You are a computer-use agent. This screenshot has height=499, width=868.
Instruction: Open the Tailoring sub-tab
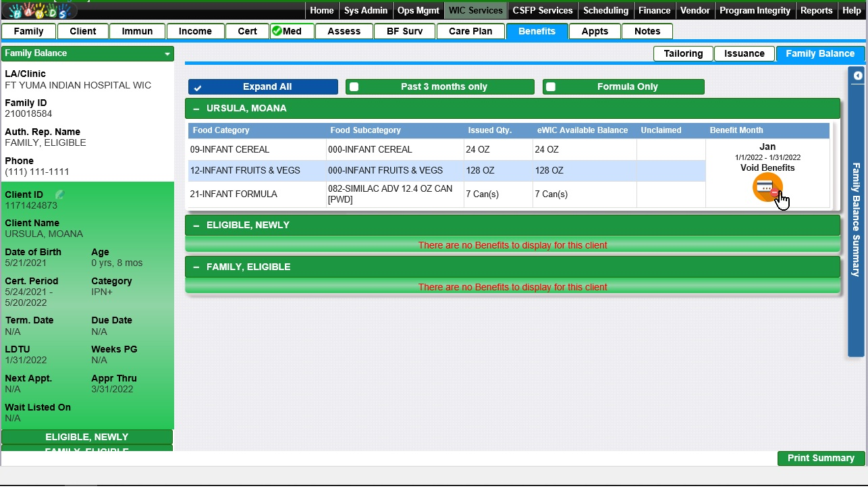pos(683,54)
